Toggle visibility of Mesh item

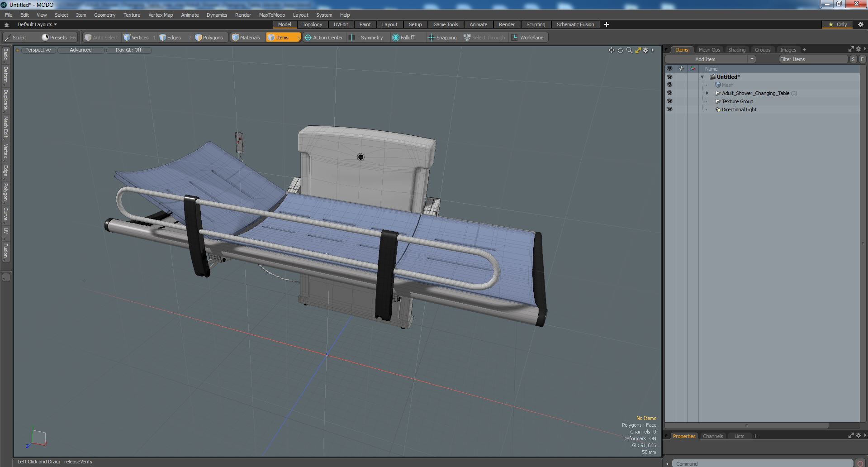pyautogui.click(x=669, y=85)
